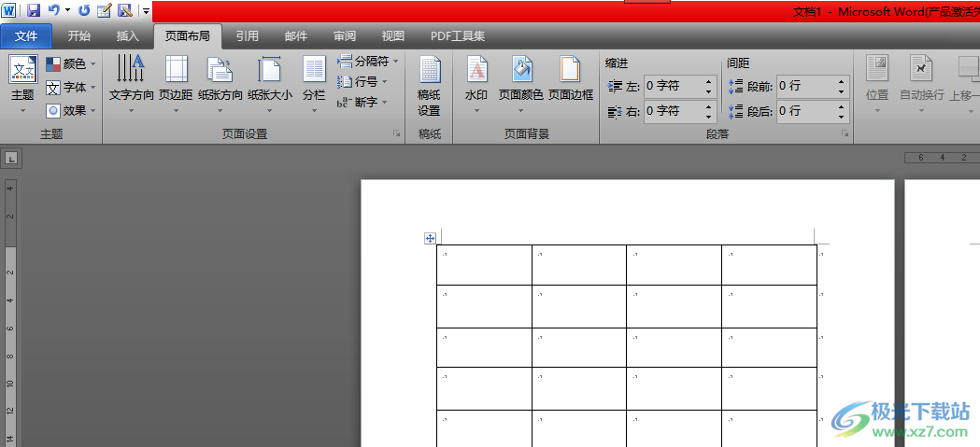The width and height of the screenshot is (980, 447).
Task: Click the first cell of the table
Action: 484,265
